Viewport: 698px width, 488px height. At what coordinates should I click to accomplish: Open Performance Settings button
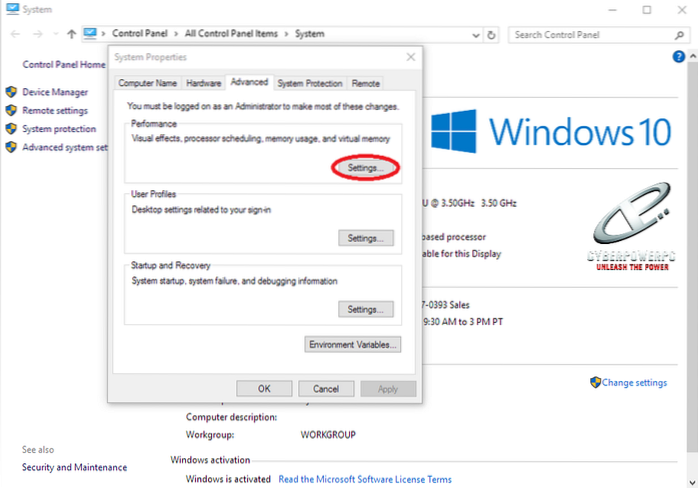tap(364, 169)
